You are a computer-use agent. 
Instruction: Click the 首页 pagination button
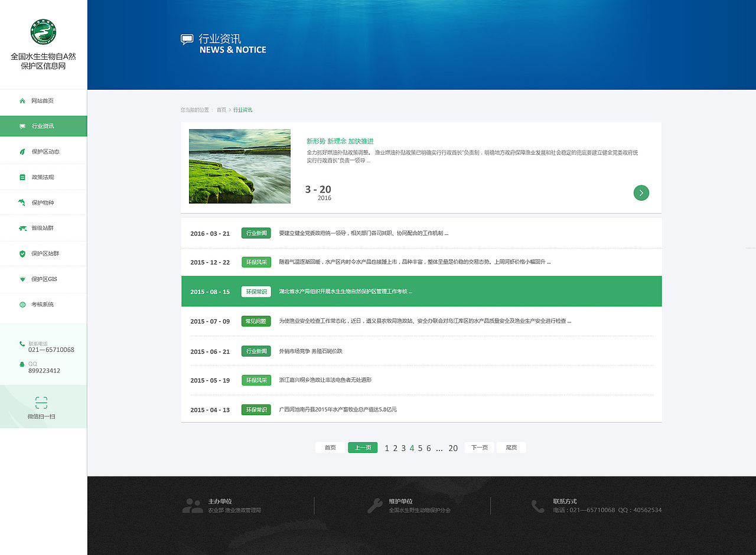point(330,448)
